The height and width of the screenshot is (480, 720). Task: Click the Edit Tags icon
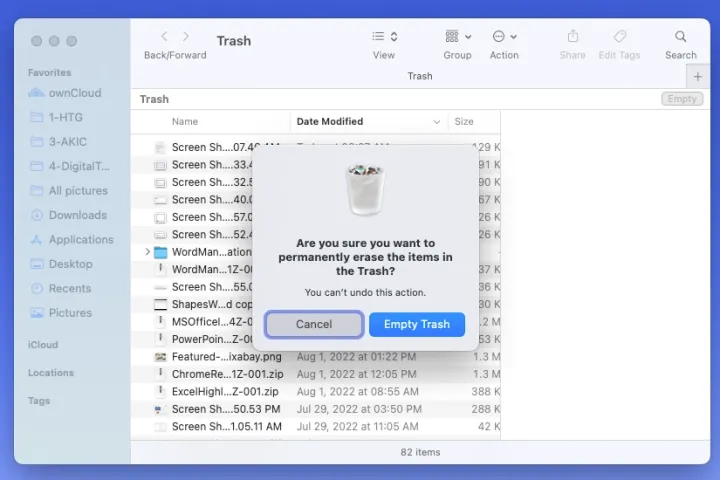tap(620, 36)
